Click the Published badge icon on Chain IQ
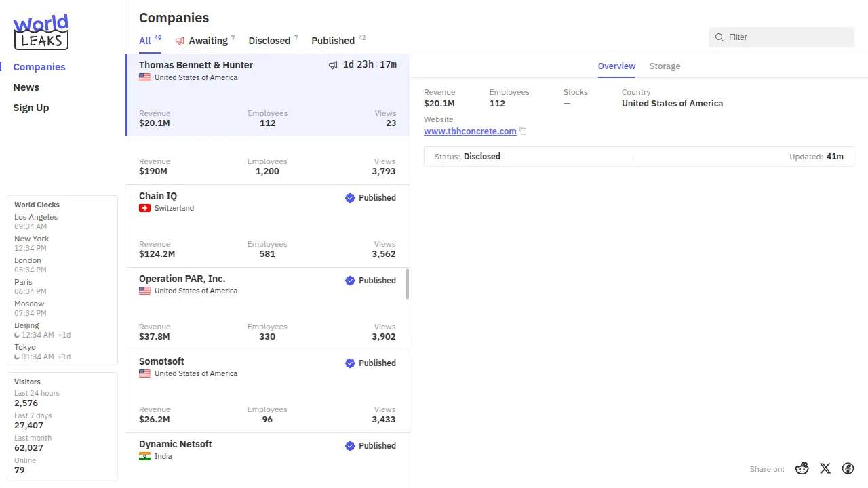The height and width of the screenshot is (488, 868). [350, 198]
